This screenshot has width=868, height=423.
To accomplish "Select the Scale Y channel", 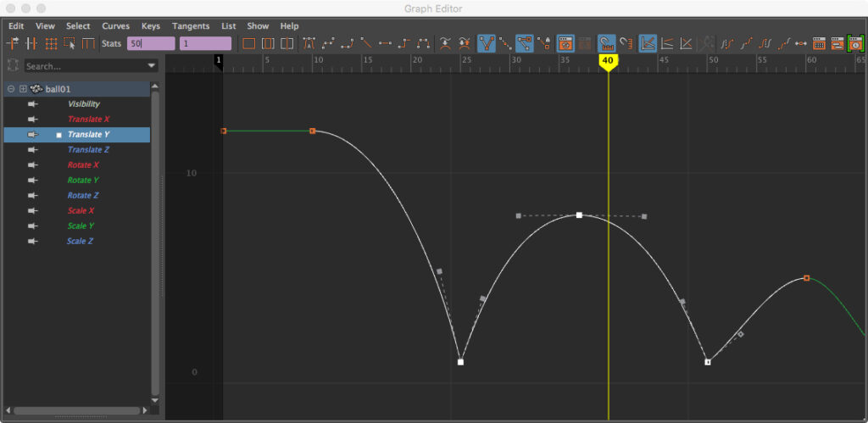I will tap(81, 226).
